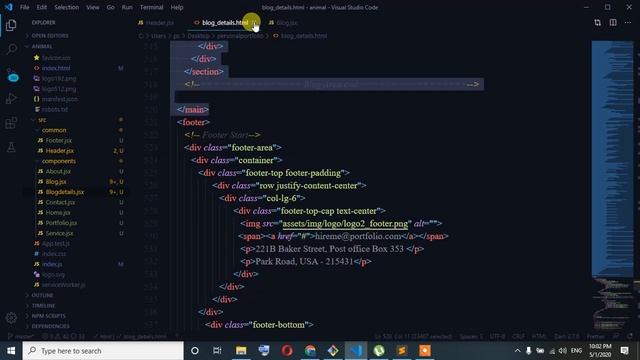The image size is (640, 360).
Task: Click the Split Editor Right icon
Action: [613, 22]
